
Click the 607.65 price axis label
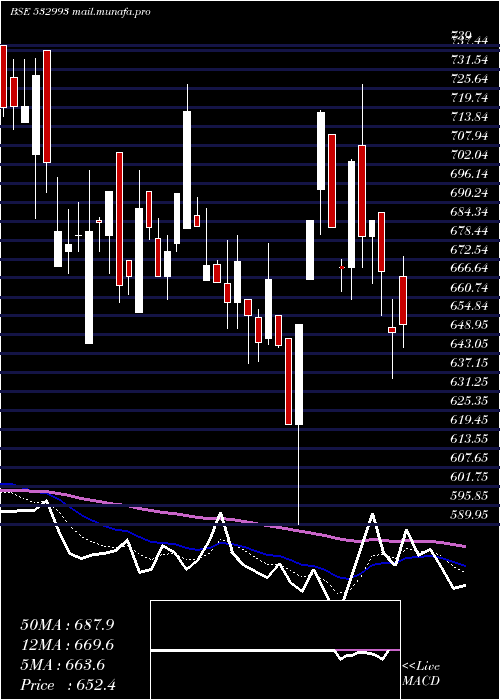click(x=469, y=458)
